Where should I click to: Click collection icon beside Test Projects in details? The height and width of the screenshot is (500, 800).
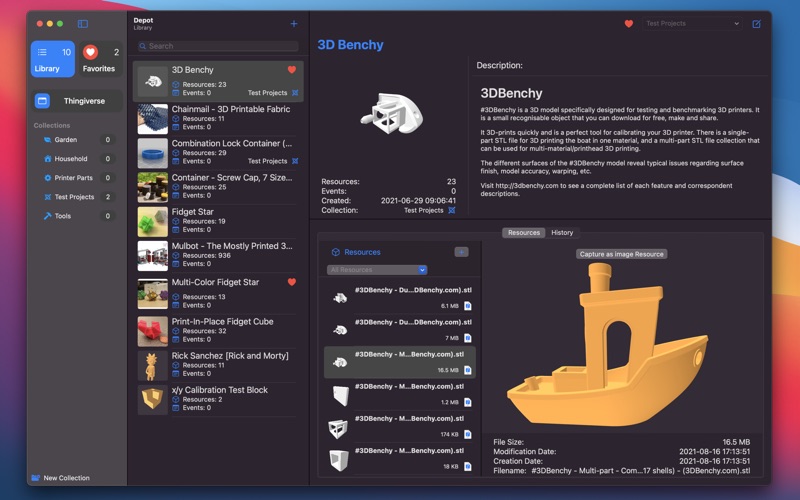click(x=452, y=210)
